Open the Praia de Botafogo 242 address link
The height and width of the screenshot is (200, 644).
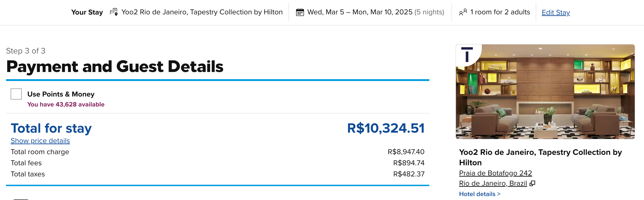[495, 173]
